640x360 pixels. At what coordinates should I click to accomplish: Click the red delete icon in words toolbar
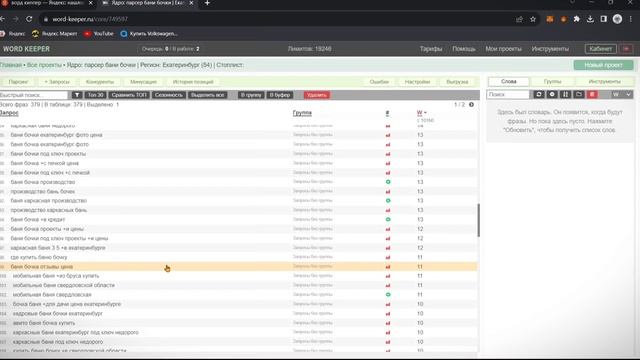point(592,94)
